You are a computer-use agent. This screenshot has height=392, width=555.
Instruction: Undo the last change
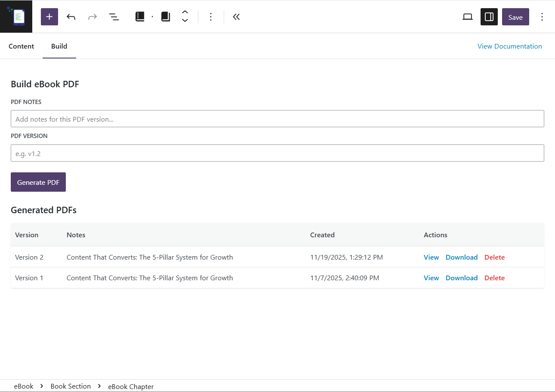pos(71,17)
